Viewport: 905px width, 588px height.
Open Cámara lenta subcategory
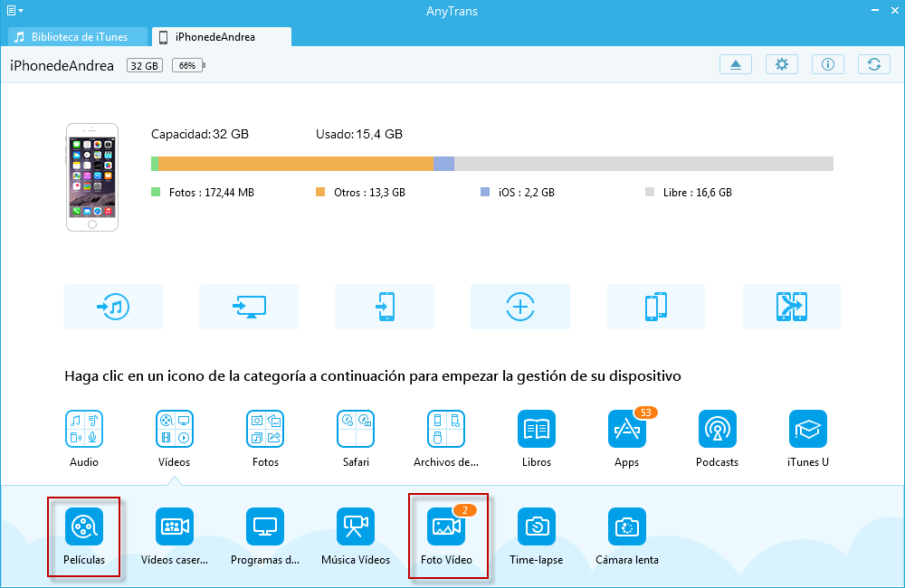pos(627,536)
